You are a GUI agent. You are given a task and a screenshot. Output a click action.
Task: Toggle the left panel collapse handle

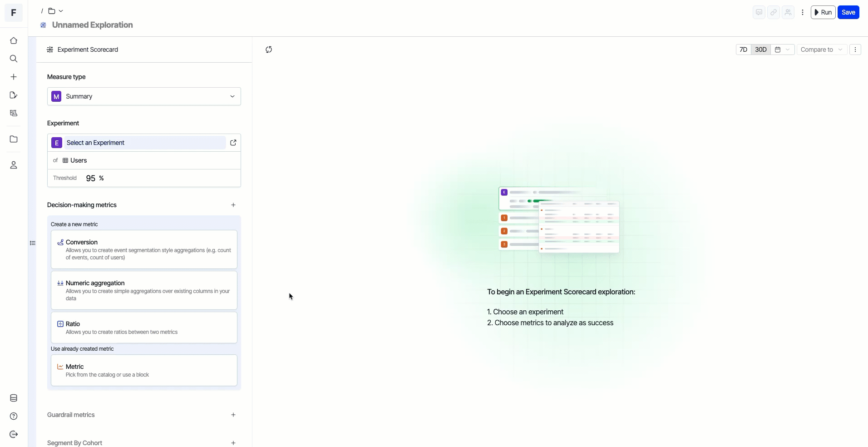(33, 243)
